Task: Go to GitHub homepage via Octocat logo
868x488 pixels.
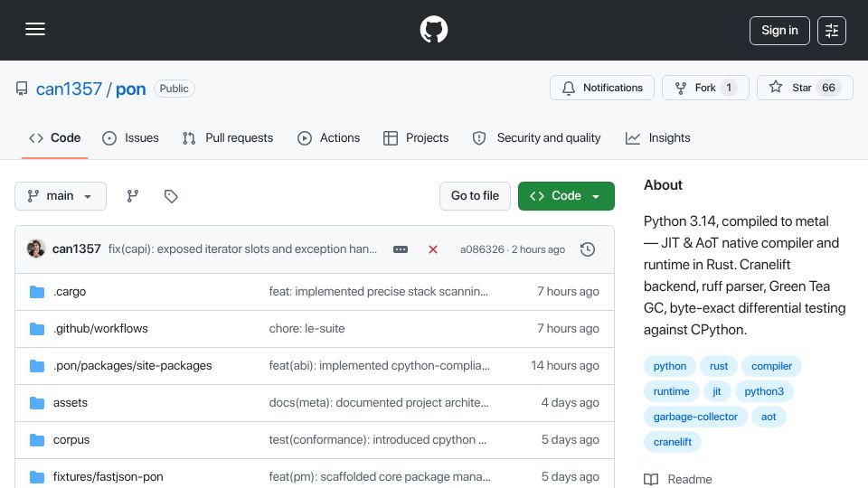Action: click(x=433, y=29)
